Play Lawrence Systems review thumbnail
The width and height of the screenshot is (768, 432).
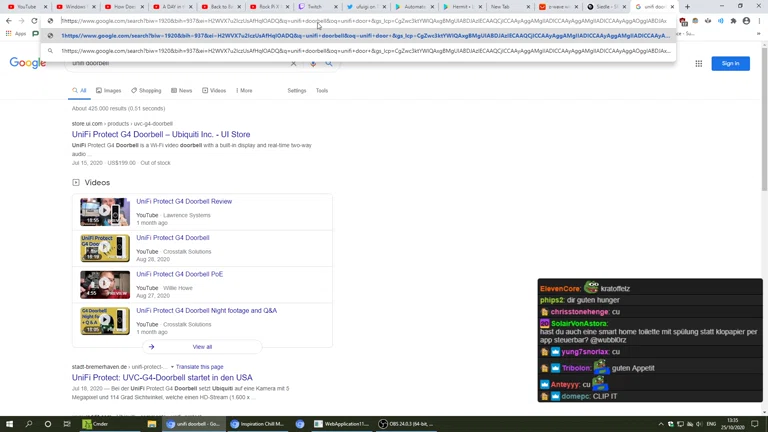pos(105,212)
